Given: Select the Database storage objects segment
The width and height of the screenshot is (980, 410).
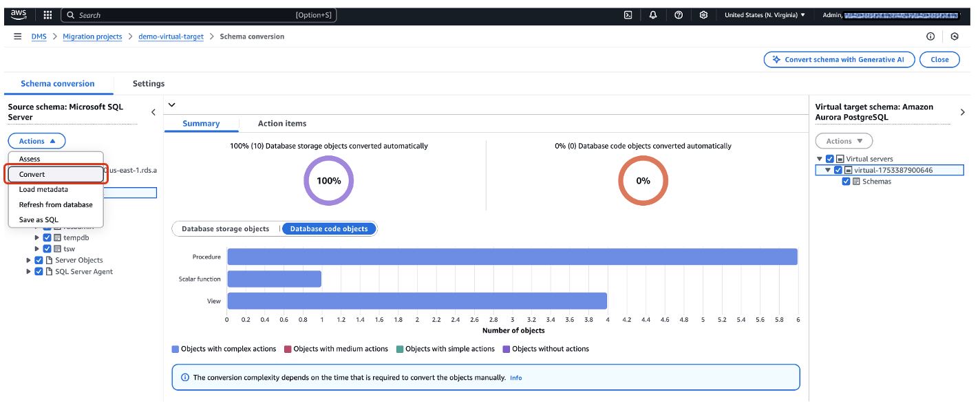Looking at the screenshot, I should pyautogui.click(x=225, y=229).
